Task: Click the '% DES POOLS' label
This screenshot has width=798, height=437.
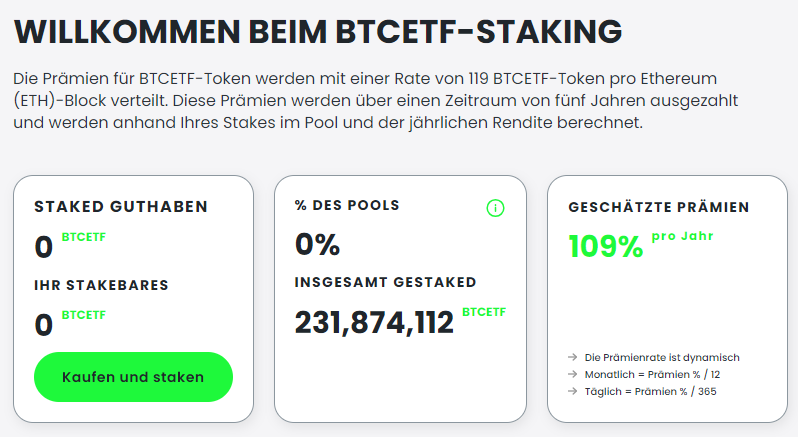Action: 347,205
